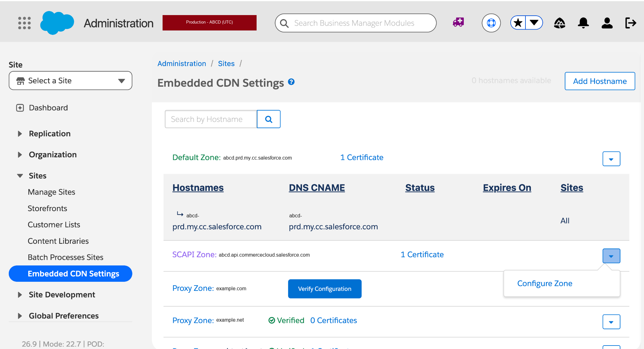Click the magnifier icon in module search

coord(284,23)
